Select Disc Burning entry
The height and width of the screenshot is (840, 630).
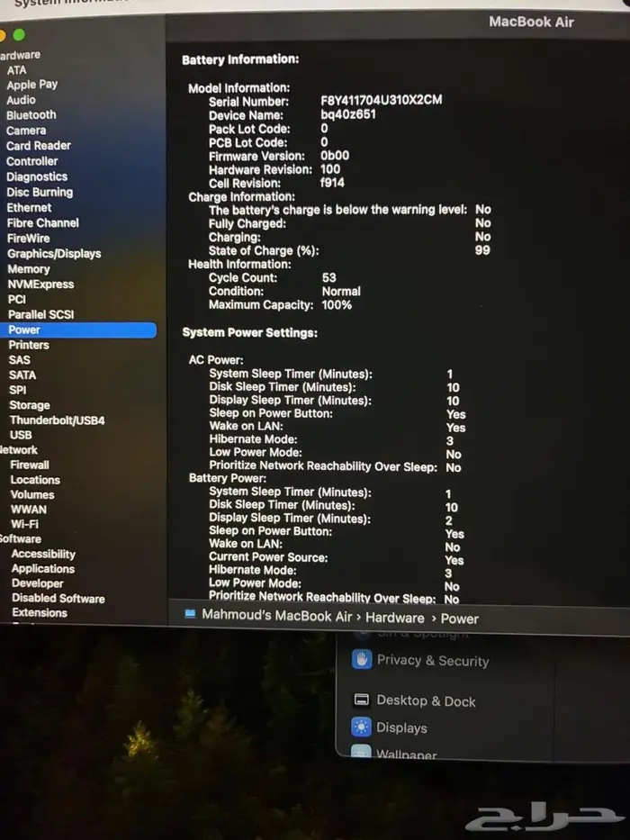tap(40, 193)
